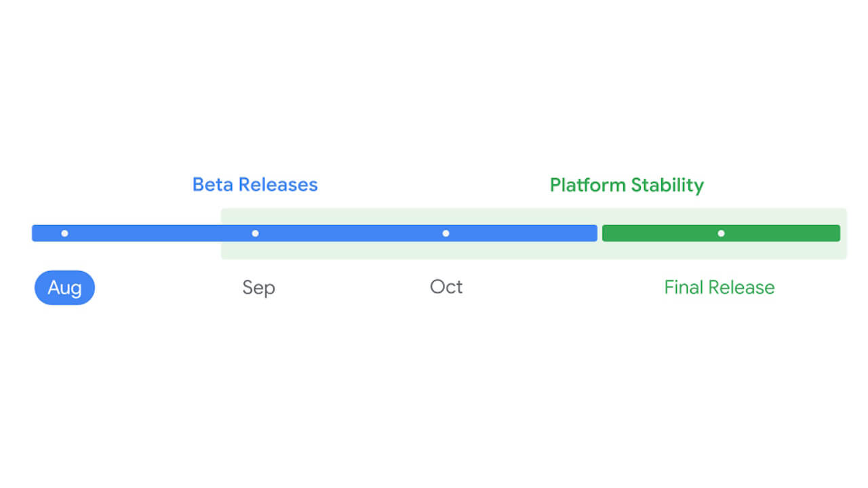Select the white dot above Aug
868x488 pixels.
click(64, 233)
